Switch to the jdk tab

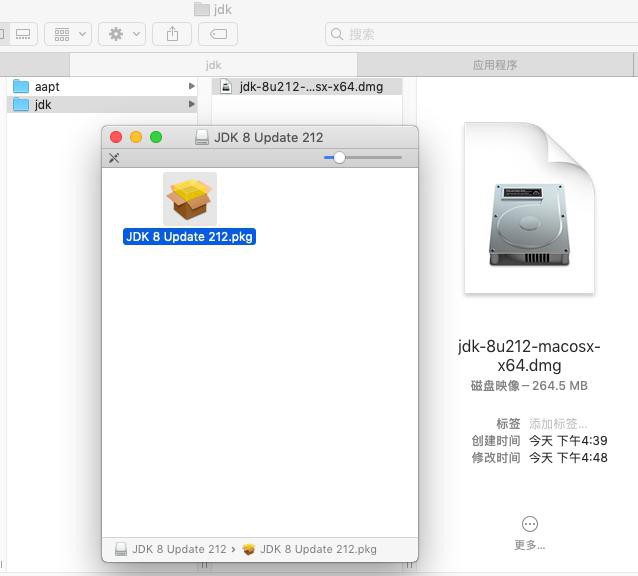(x=213, y=65)
